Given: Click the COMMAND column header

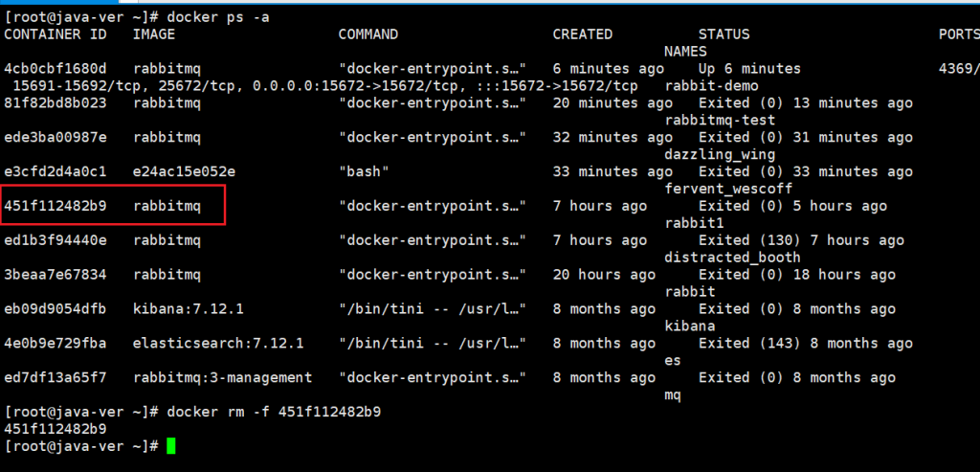Looking at the screenshot, I should point(368,34).
